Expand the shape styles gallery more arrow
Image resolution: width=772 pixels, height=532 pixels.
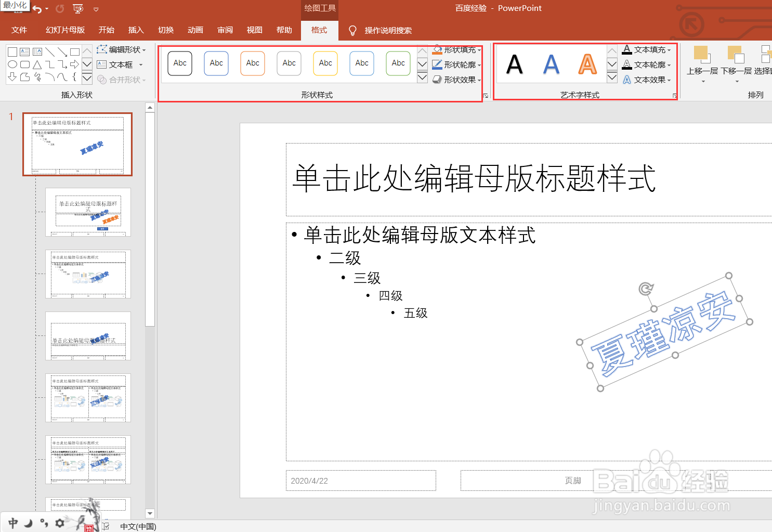[422, 77]
